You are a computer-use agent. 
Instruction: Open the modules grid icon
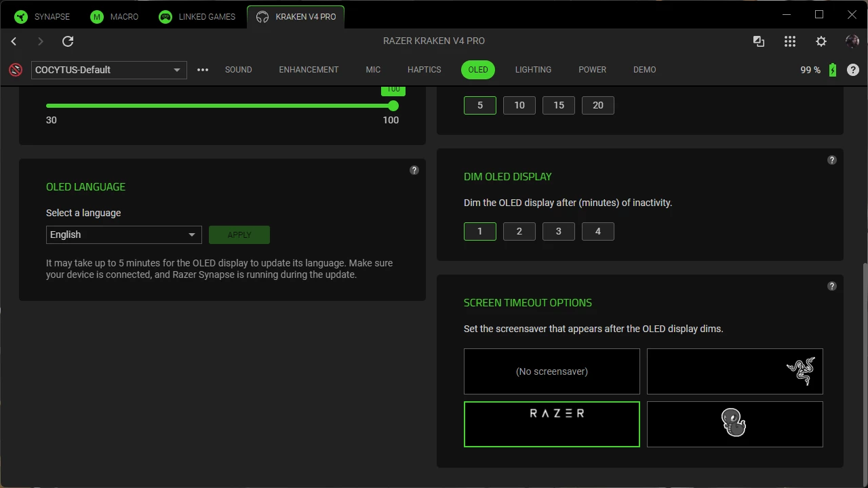coord(790,41)
